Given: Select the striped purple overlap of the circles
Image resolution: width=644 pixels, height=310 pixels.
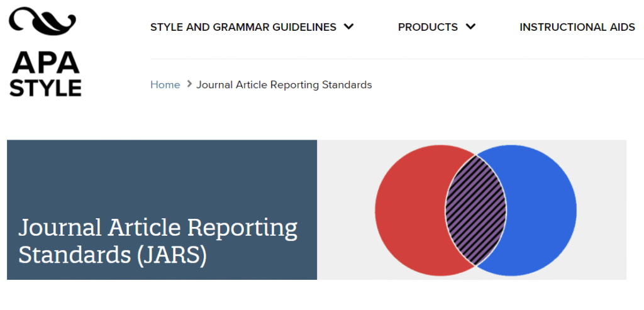Looking at the screenshot, I should coord(475,210).
